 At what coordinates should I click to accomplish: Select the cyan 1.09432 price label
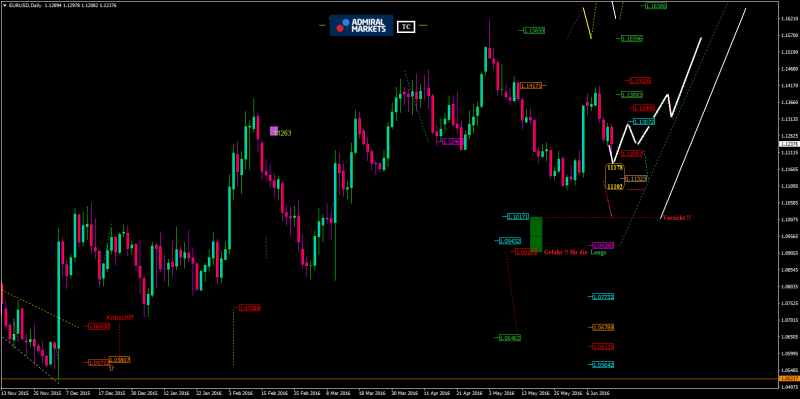[510, 240]
